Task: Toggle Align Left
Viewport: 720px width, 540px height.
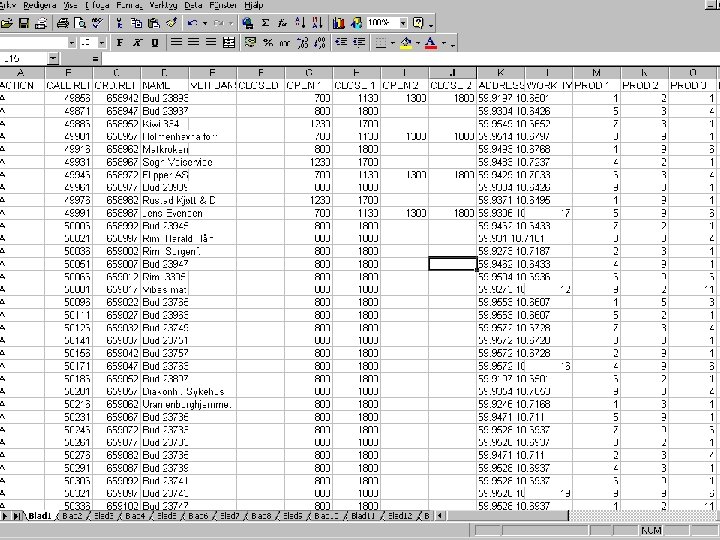Action: coord(176,43)
